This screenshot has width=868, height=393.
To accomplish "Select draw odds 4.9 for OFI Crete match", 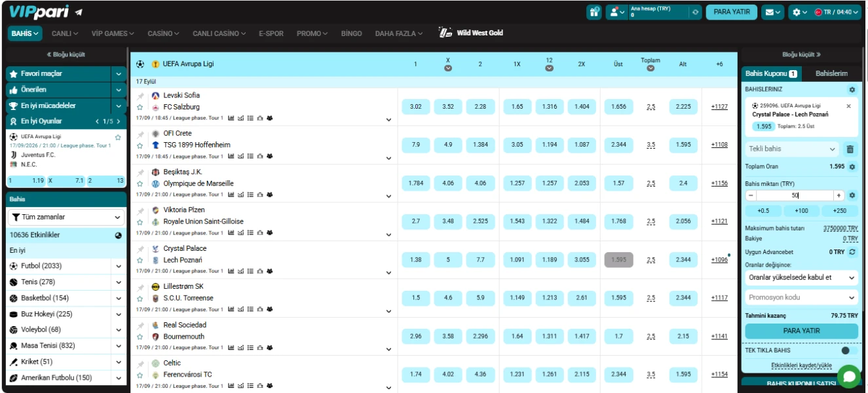I will [448, 145].
